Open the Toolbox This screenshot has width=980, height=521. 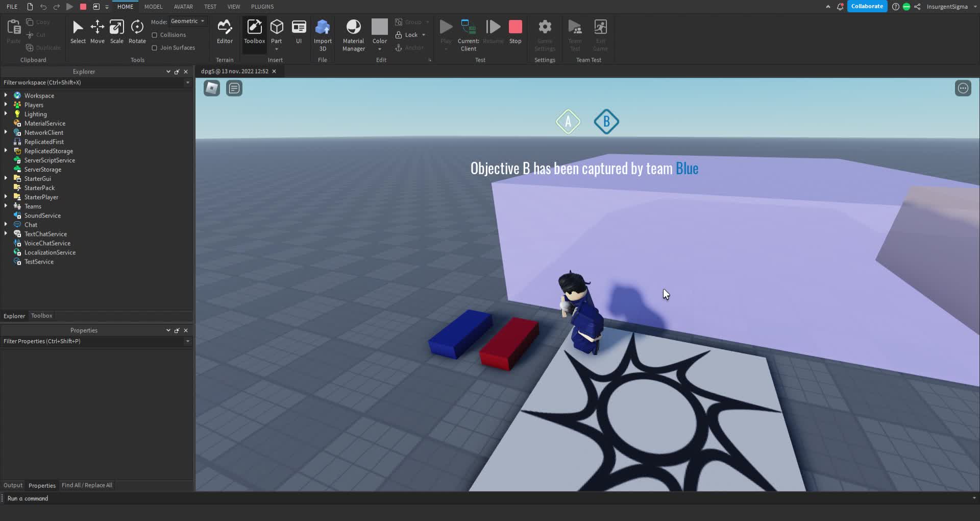(254, 31)
